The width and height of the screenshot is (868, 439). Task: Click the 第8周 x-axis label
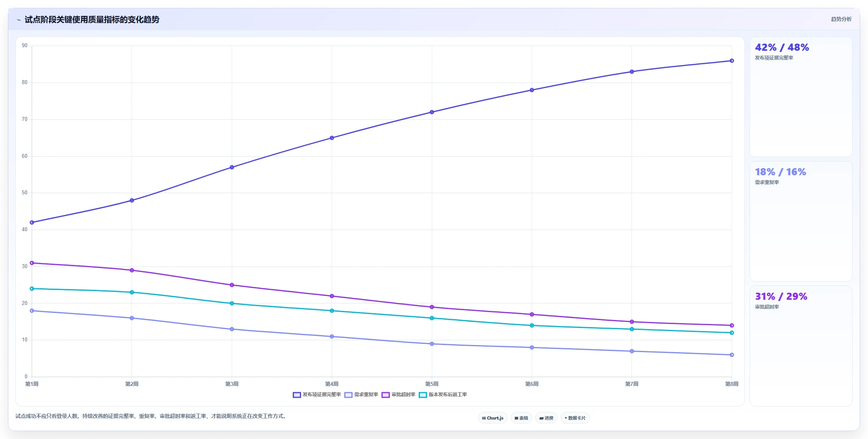point(732,384)
